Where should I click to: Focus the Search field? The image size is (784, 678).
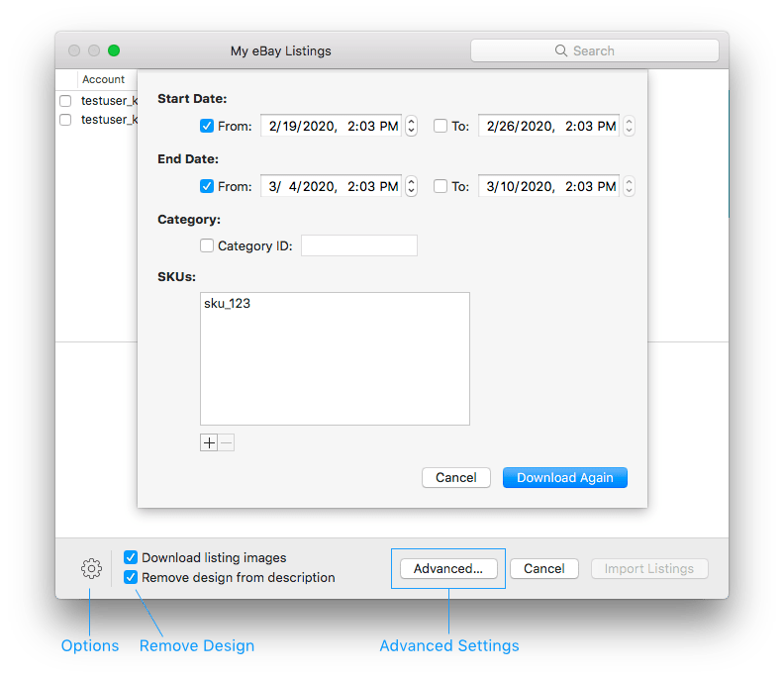(x=595, y=50)
